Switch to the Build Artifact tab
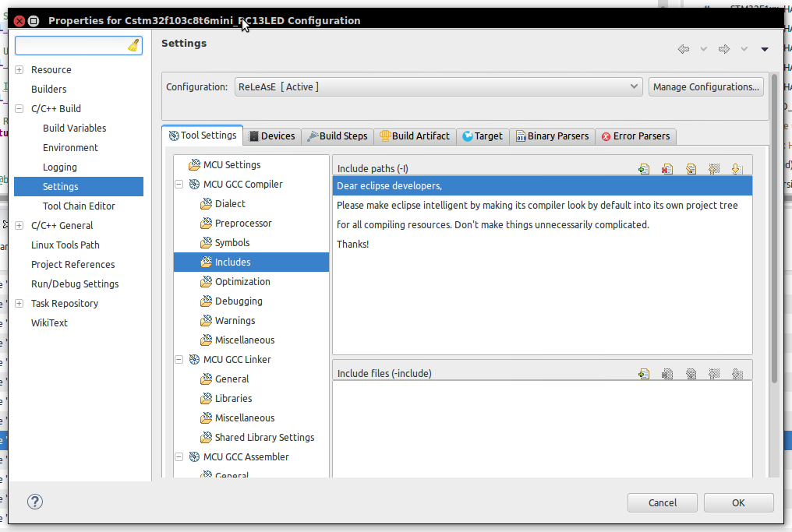 [x=415, y=136]
